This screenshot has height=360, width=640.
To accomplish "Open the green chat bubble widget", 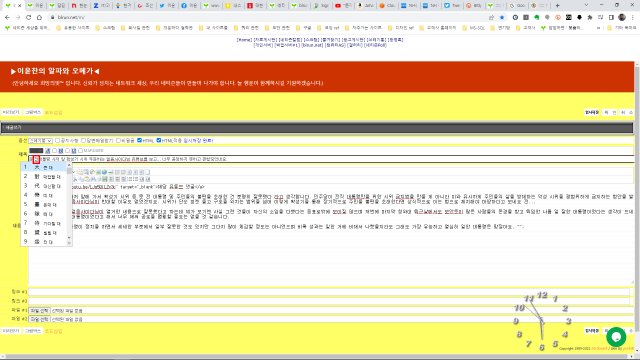I will 616,337.
